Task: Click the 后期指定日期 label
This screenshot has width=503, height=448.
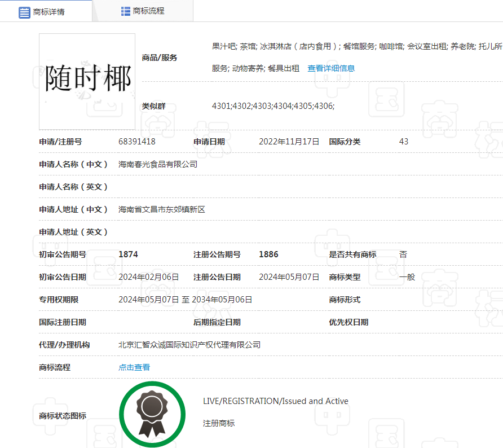Action: point(217,322)
